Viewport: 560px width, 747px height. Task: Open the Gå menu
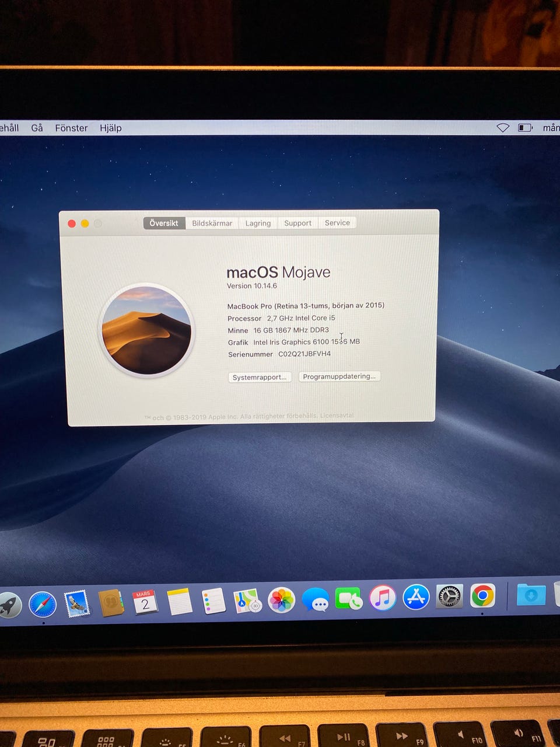click(x=37, y=128)
